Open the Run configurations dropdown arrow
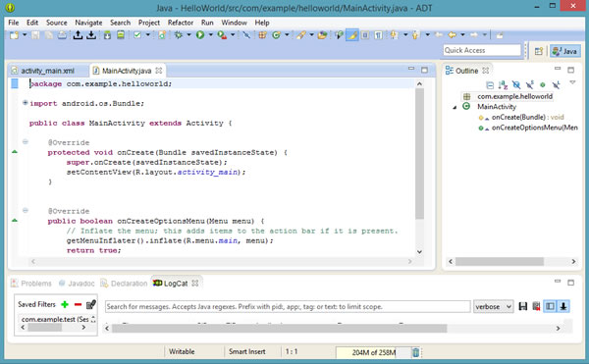Viewport: 589px width, 364px height. pos(211,35)
